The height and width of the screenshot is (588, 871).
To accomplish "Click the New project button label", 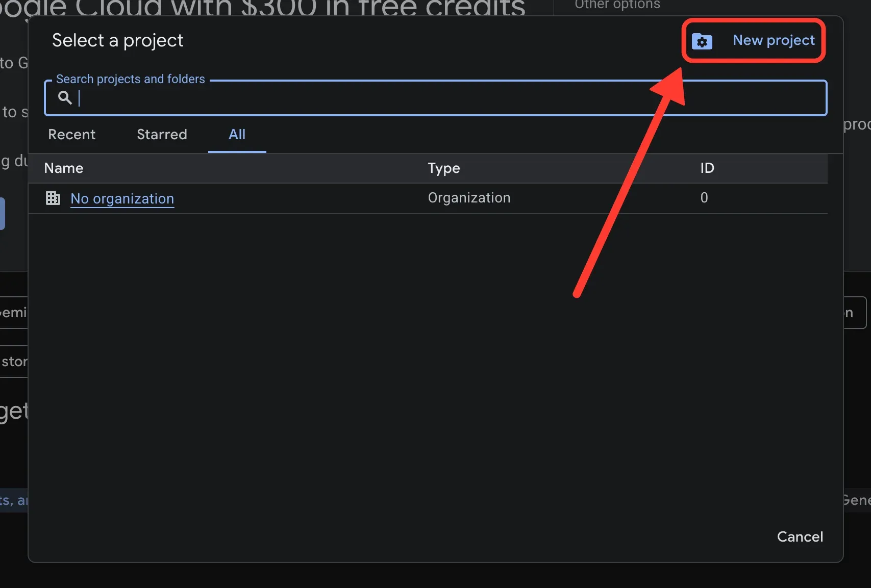I will click(774, 40).
